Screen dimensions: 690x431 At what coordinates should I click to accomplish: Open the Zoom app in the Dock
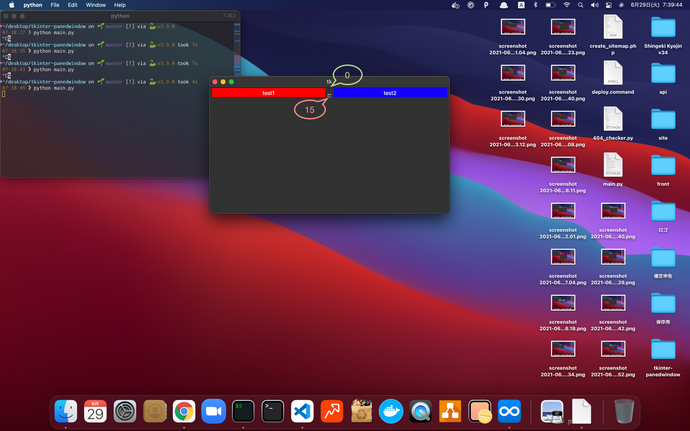pyautogui.click(x=213, y=411)
